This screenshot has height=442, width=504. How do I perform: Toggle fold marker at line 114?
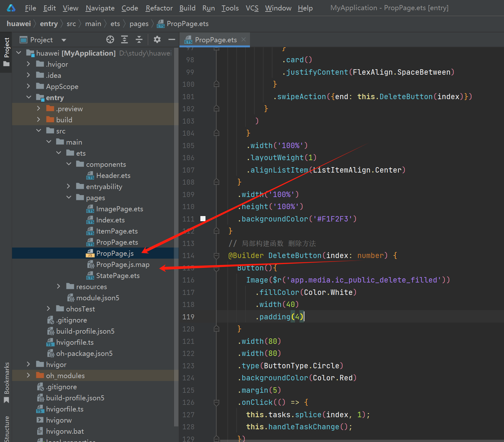click(x=217, y=255)
